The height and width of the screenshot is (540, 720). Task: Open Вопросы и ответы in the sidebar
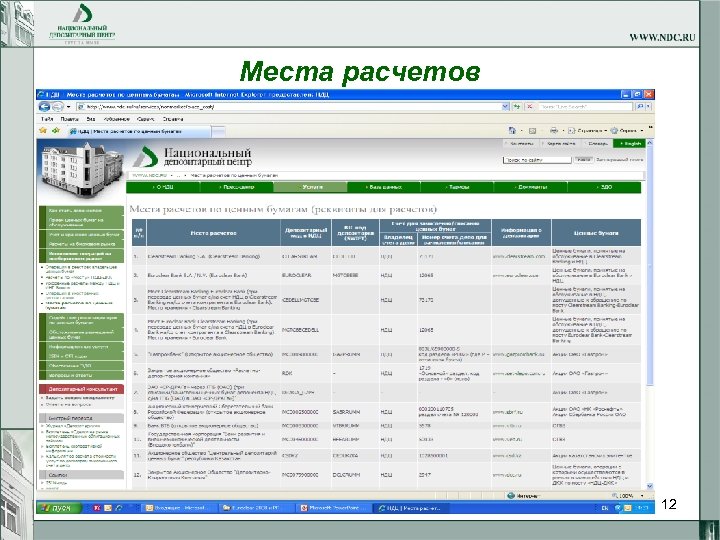click(x=82, y=375)
